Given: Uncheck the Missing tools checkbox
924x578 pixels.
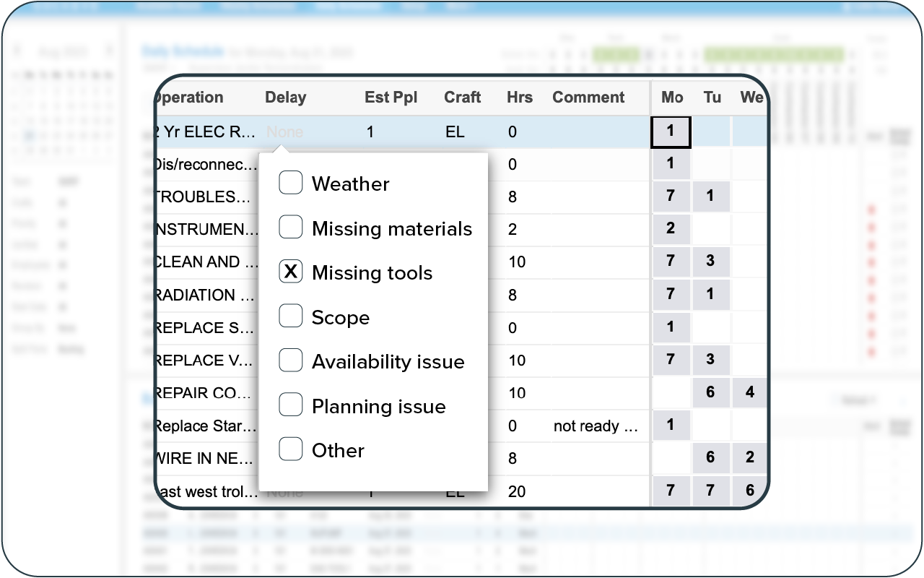Looking at the screenshot, I should click(x=291, y=272).
